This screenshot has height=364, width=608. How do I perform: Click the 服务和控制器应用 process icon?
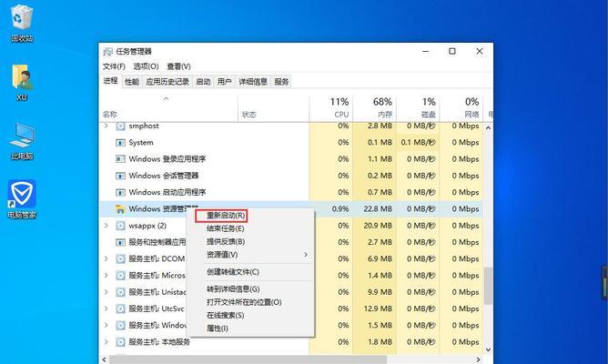[120, 242]
